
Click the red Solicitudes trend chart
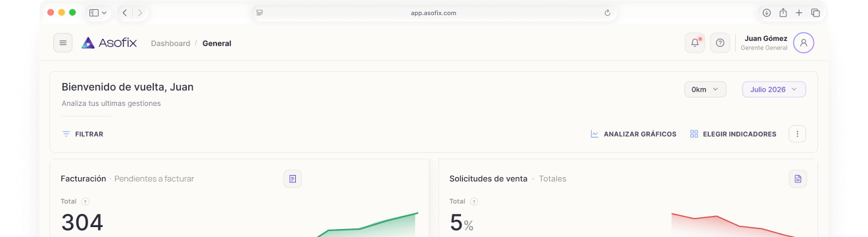click(734, 224)
